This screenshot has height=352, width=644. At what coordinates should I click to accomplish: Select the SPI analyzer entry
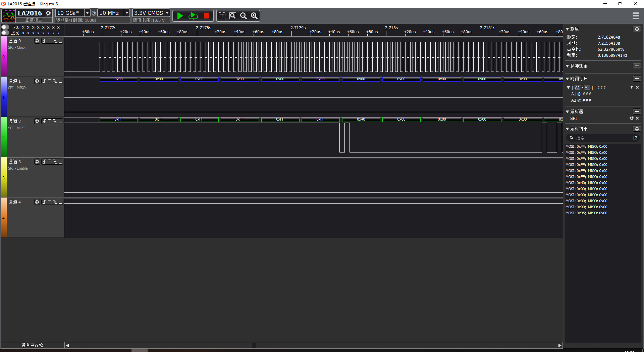574,118
